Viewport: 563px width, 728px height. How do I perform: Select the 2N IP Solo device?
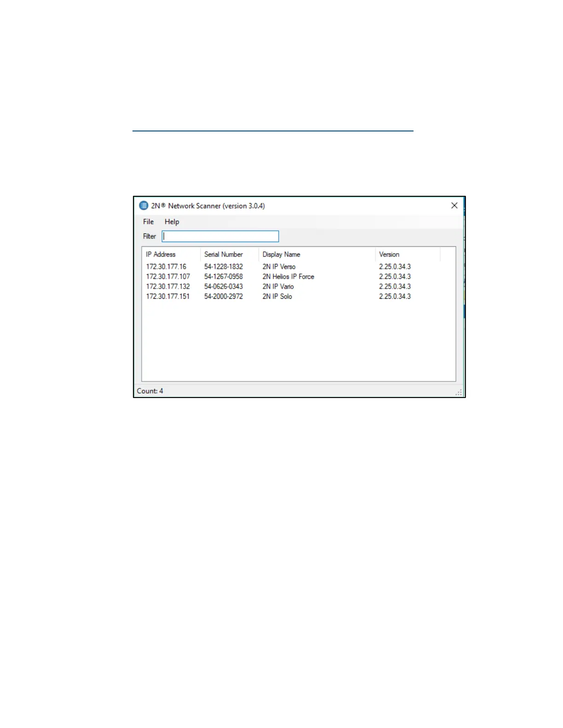pos(277,296)
